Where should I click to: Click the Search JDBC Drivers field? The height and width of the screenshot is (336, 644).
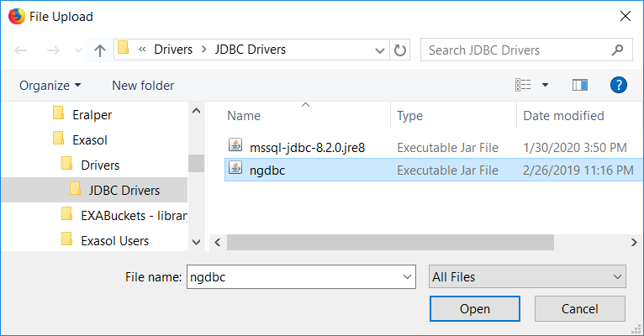[x=526, y=50]
